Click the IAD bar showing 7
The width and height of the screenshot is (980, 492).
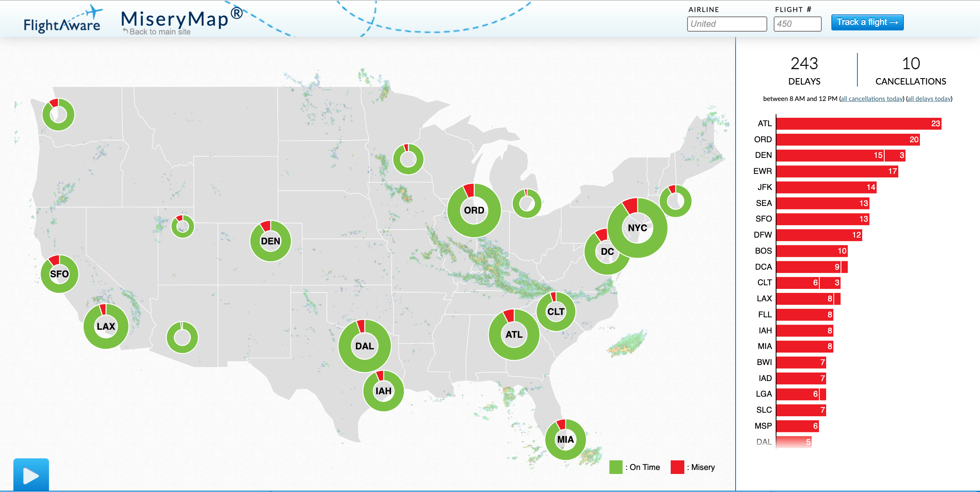[x=801, y=379]
